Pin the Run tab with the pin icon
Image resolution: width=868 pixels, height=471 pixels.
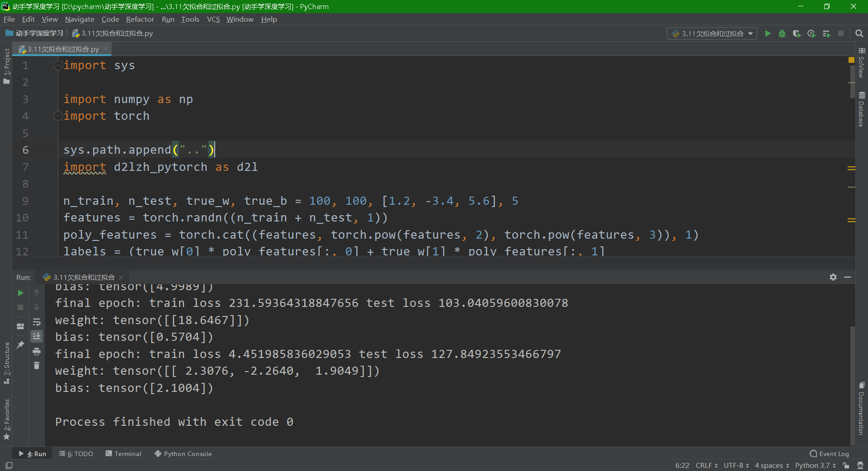[x=20, y=345]
